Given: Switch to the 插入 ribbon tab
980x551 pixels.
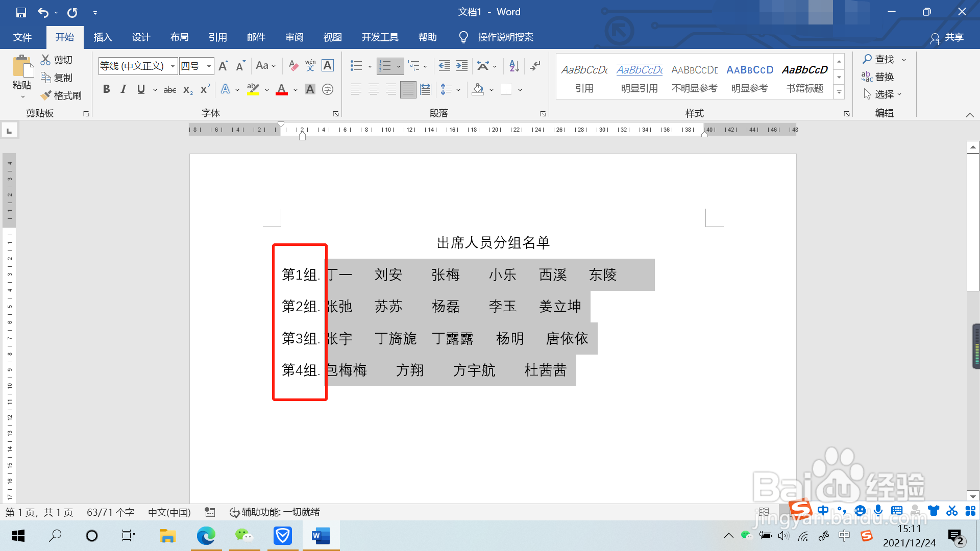Looking at the screenshot, I should tap(103, 37).
